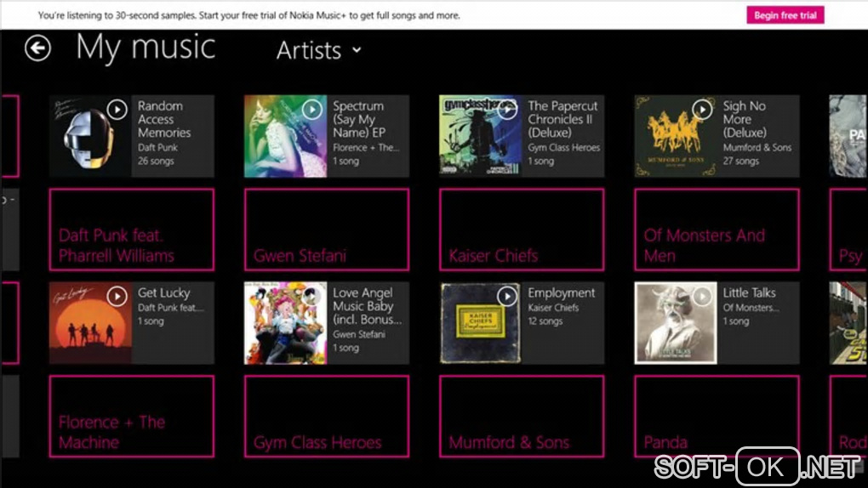Image resolution: width=868 pixels, height=488 pixels.
Task: Click 'Florence + The...' artist label
Action: click(366, 148)
